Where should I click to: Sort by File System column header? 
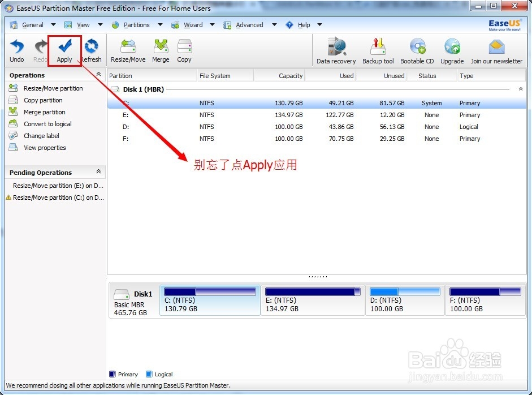225,76
